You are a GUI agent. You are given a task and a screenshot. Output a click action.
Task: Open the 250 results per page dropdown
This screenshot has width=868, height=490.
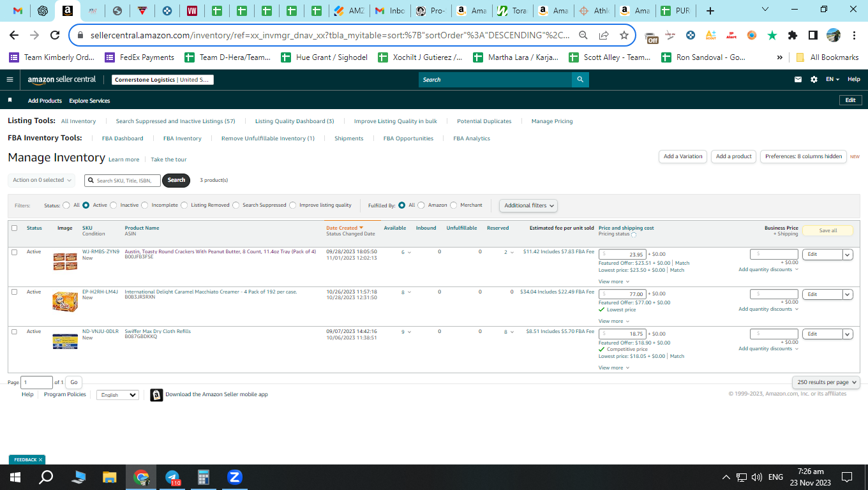click(826, 382)
